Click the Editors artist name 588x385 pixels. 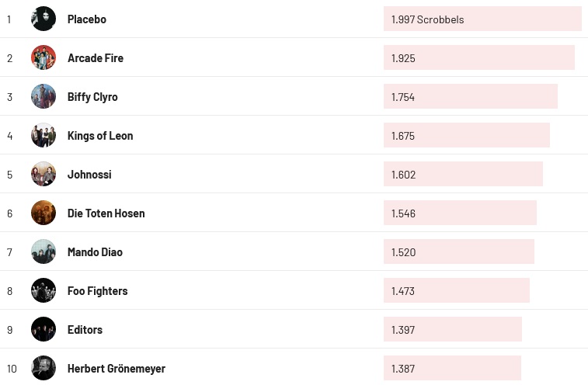pyautogui.click(x=85, y=330)
